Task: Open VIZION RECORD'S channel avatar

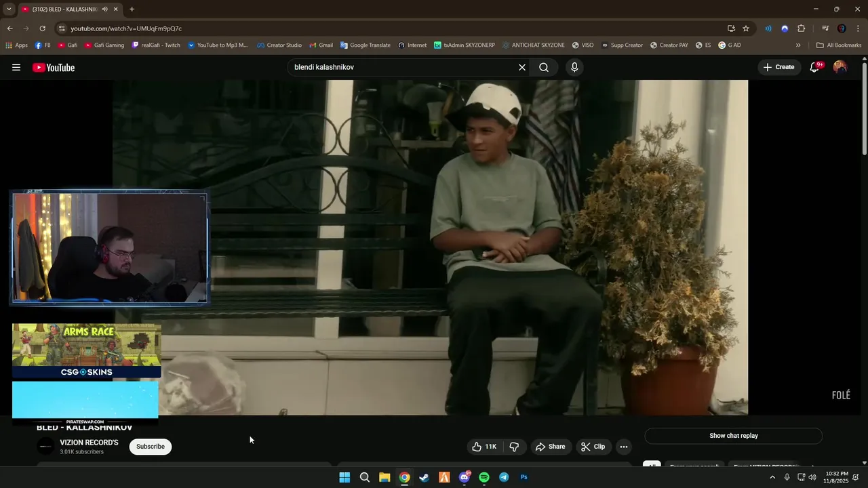Action: (x=45, y=446)
